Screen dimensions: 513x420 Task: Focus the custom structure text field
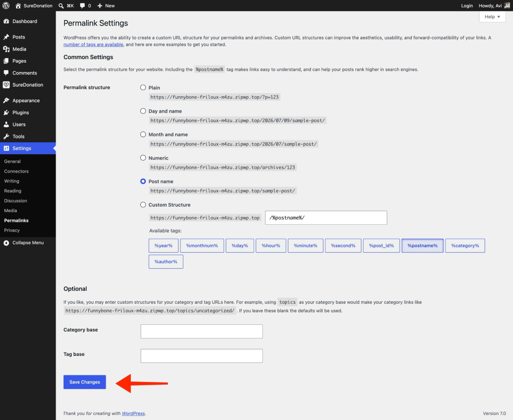[326, 218]
